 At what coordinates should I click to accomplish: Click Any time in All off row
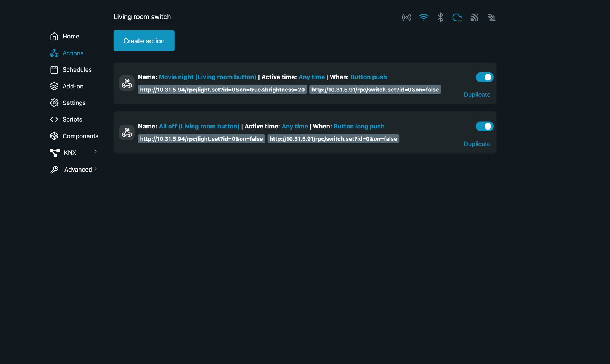pyautogui.click(x=295, y=126)
